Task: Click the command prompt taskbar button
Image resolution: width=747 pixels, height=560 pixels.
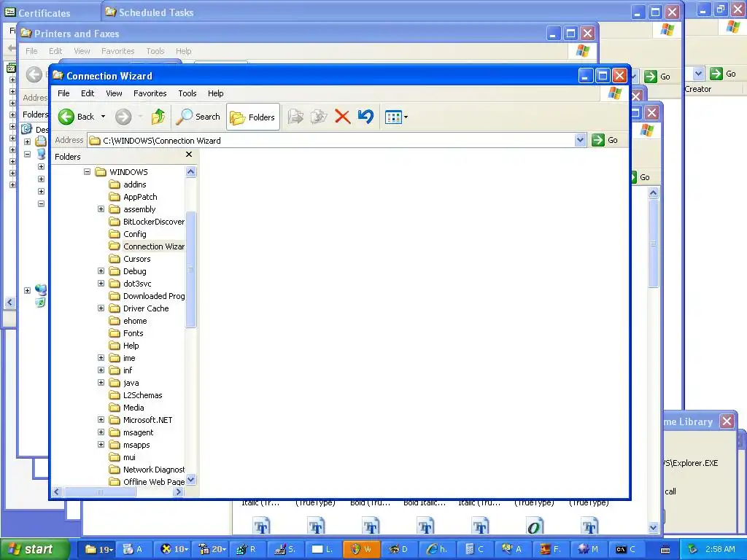Action: [x=625, y=549]
